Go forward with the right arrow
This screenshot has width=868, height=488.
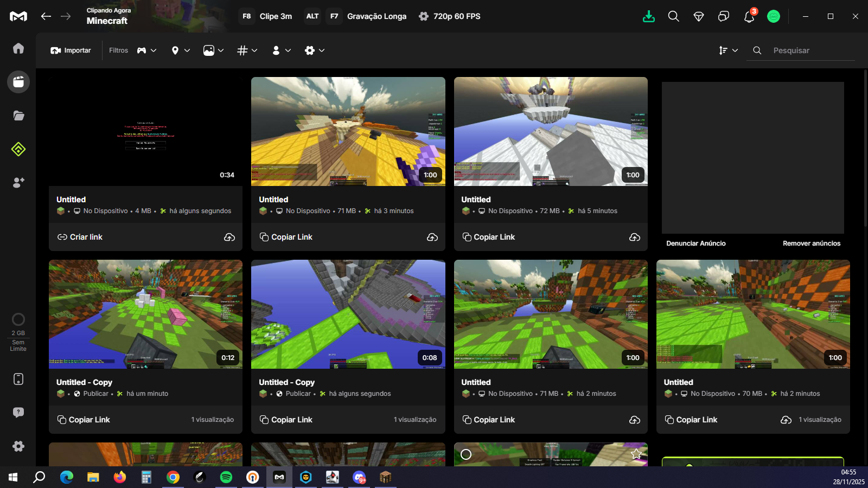66,16
